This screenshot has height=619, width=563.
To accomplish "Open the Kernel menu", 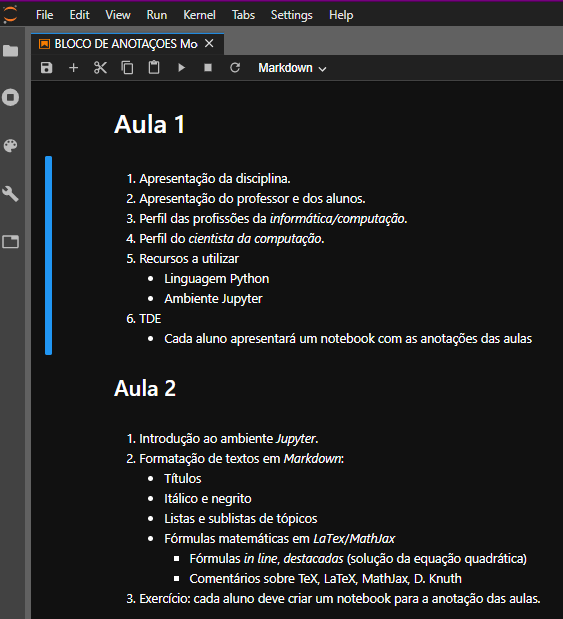I will point(199,15).
